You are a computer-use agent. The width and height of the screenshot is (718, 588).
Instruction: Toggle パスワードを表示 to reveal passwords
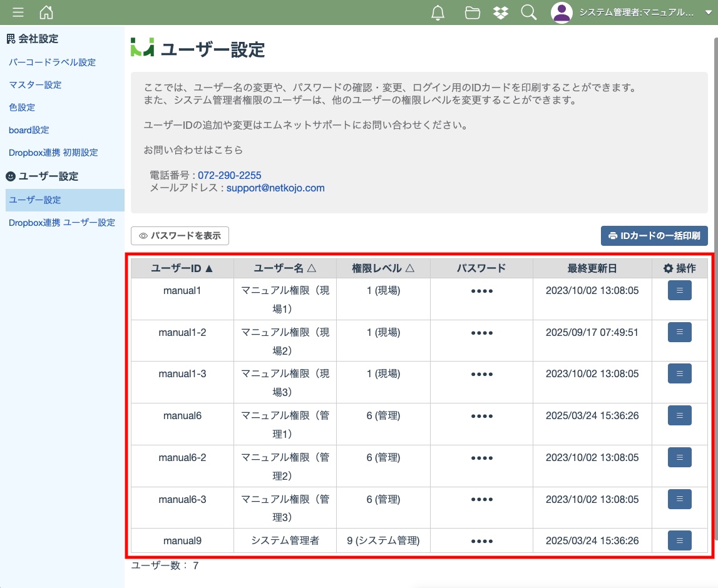coord(180,236)
